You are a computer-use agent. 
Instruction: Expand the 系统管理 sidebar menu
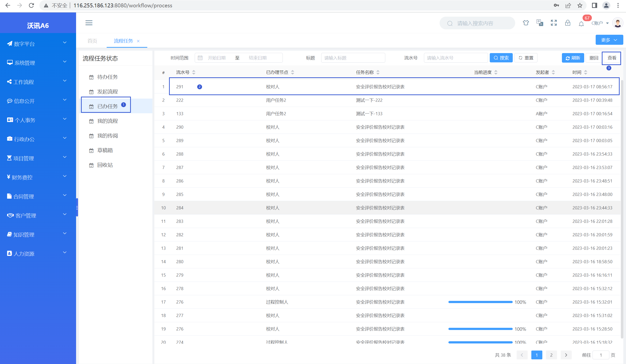[x=38, y=63]
